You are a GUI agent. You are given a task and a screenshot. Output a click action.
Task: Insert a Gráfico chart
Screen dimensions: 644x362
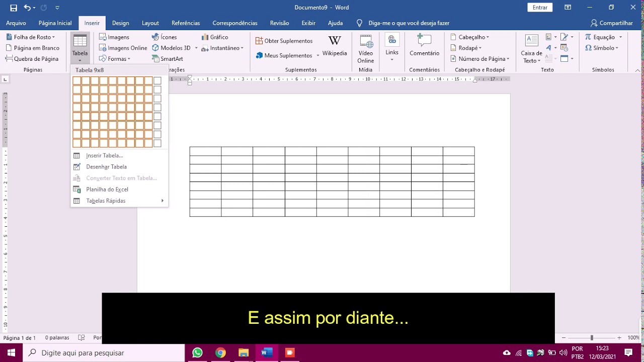click(x=215, y=37)
